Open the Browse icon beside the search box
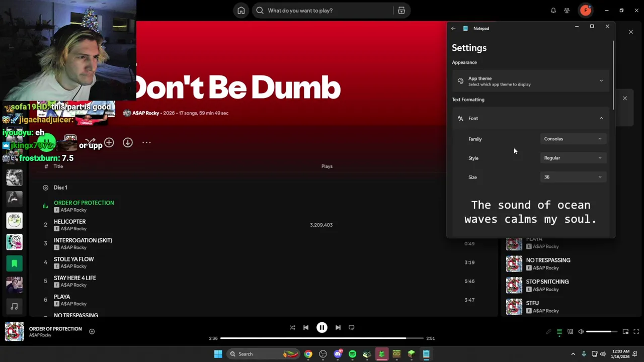This screenshot has height=362, width=644. [x=401, y=11]
